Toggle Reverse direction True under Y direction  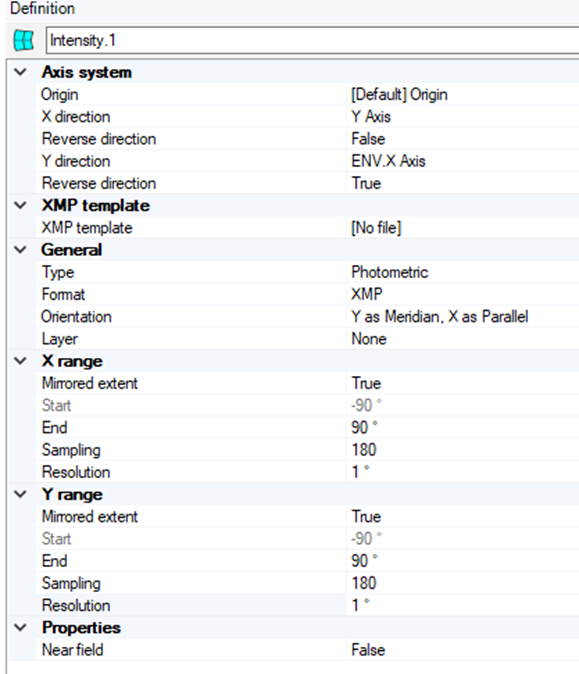point(463,183)
